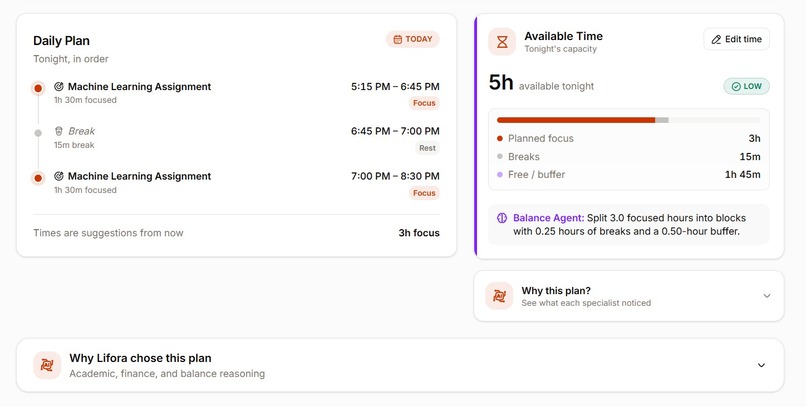Click the hourglass icon beside Available Time

coord(502,42)
